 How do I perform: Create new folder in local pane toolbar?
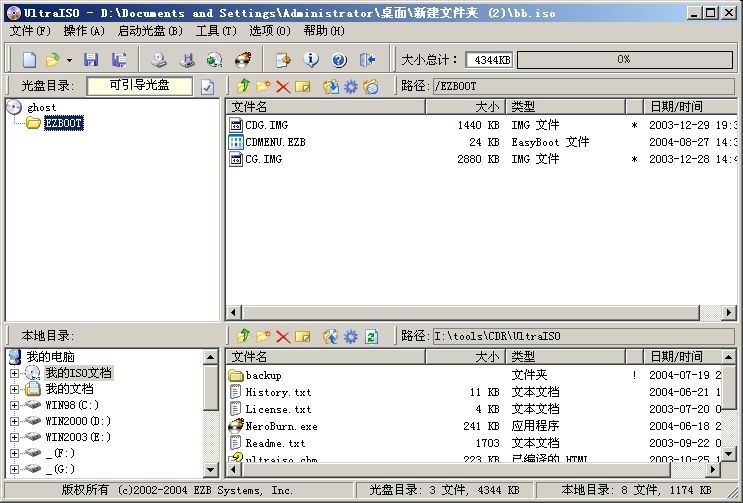(263, 336)
